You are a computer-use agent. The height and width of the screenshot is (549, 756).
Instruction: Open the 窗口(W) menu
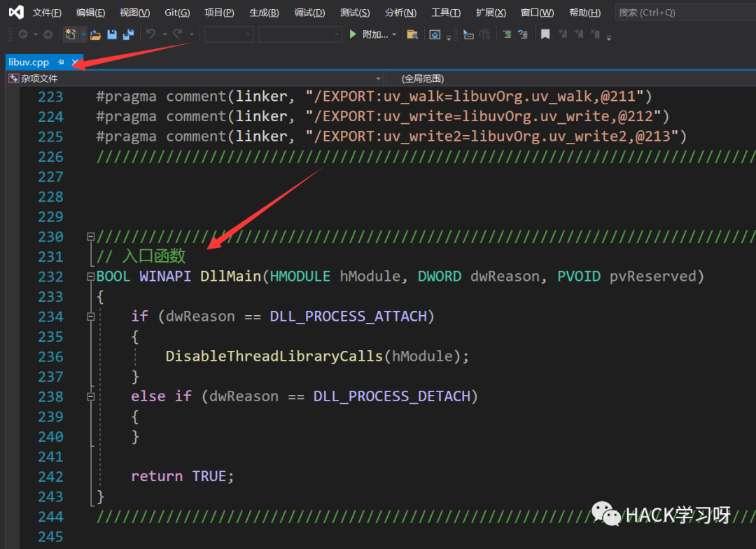click(x=537, y=13)
